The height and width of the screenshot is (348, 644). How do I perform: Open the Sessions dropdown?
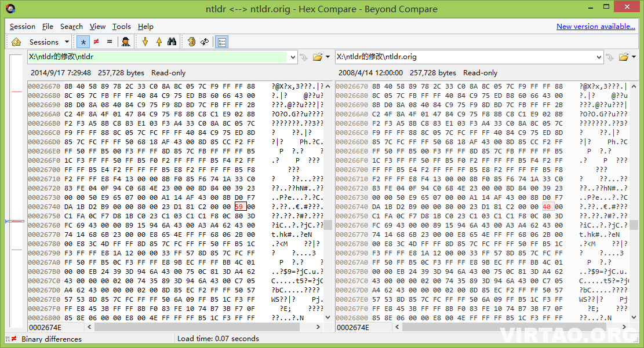[49, 42]
